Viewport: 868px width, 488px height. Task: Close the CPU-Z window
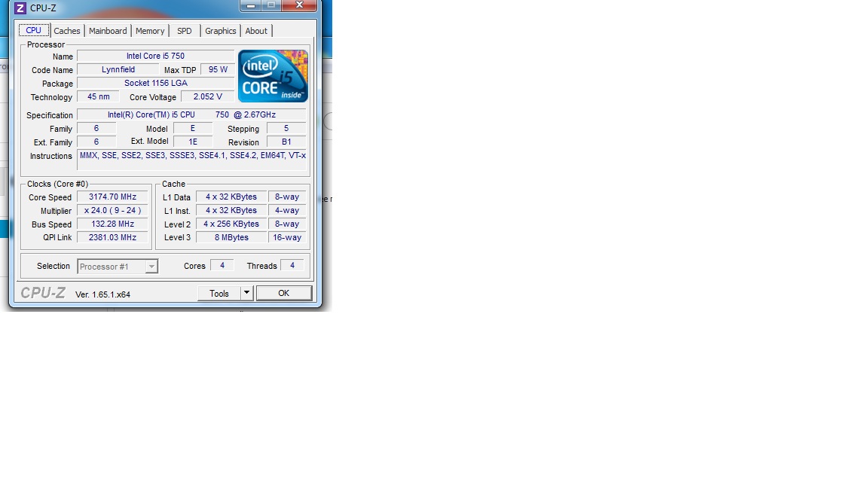(x=299, y=5)
